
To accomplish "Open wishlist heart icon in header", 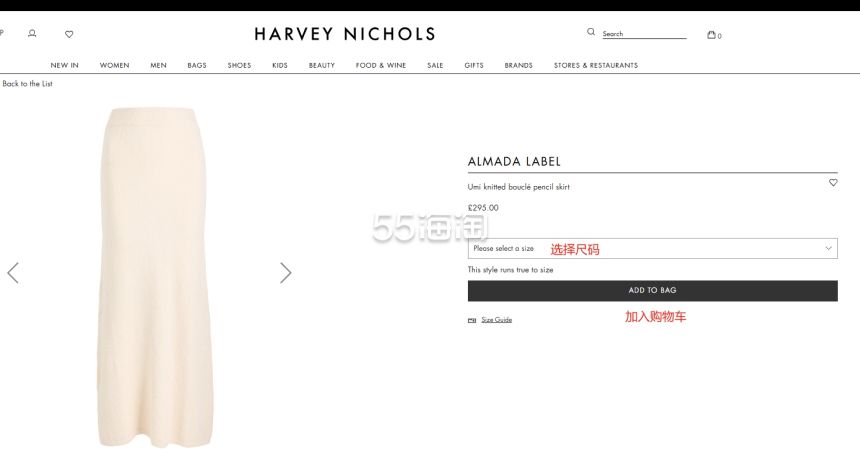I will pos(69,34).
